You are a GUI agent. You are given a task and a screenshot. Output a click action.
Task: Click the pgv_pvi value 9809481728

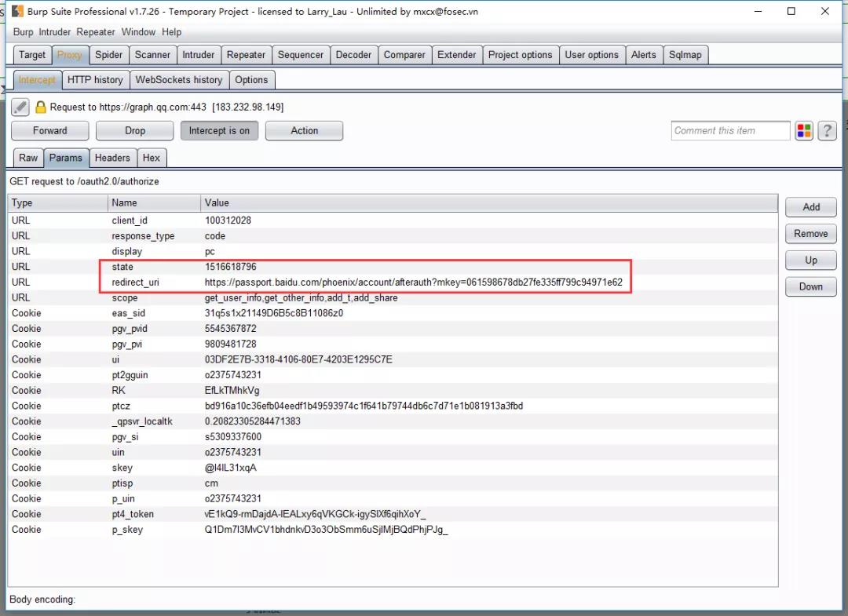[230, 344]
